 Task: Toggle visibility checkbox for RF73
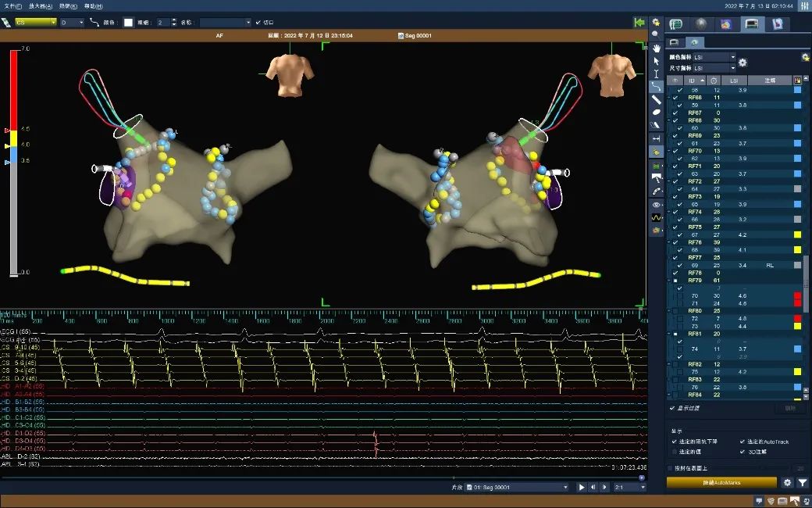pos(675,196)
